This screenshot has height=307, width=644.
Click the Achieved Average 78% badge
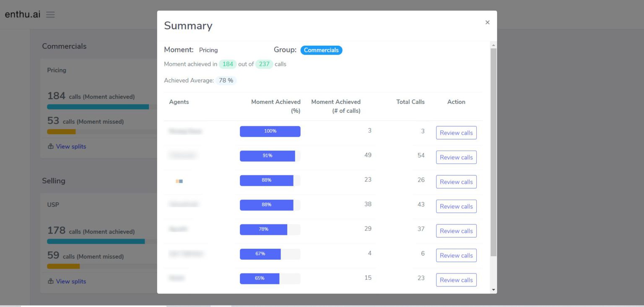coord(226,80)
